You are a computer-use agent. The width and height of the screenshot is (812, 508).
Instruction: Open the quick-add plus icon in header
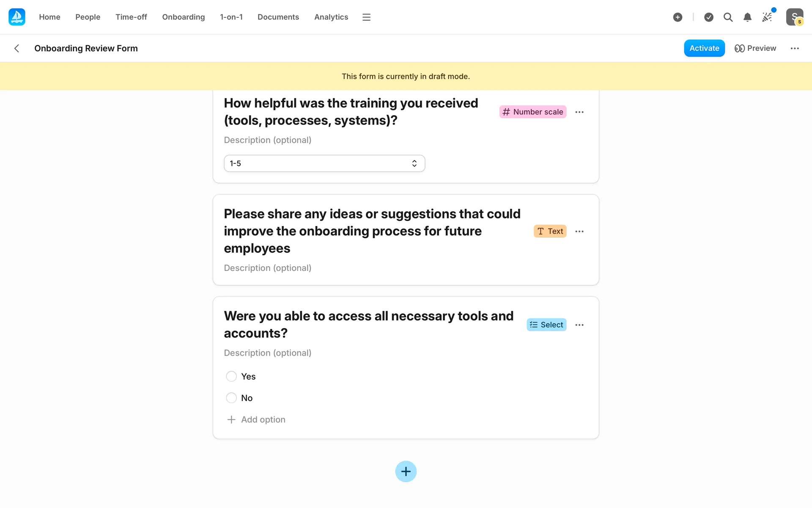678,17
